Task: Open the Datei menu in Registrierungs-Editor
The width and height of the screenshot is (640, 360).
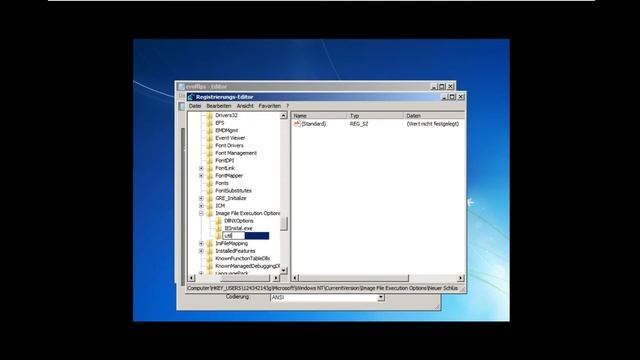Action: point(195,106)
